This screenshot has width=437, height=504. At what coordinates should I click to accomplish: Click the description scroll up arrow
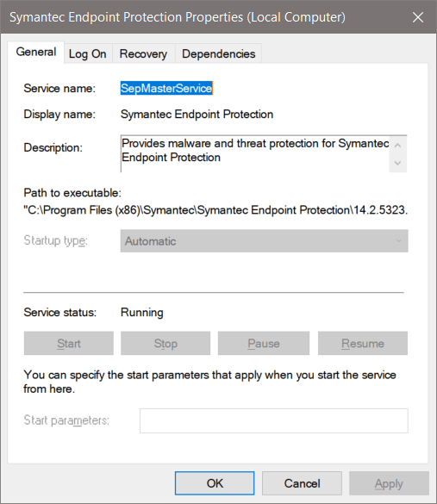[397, 146]
